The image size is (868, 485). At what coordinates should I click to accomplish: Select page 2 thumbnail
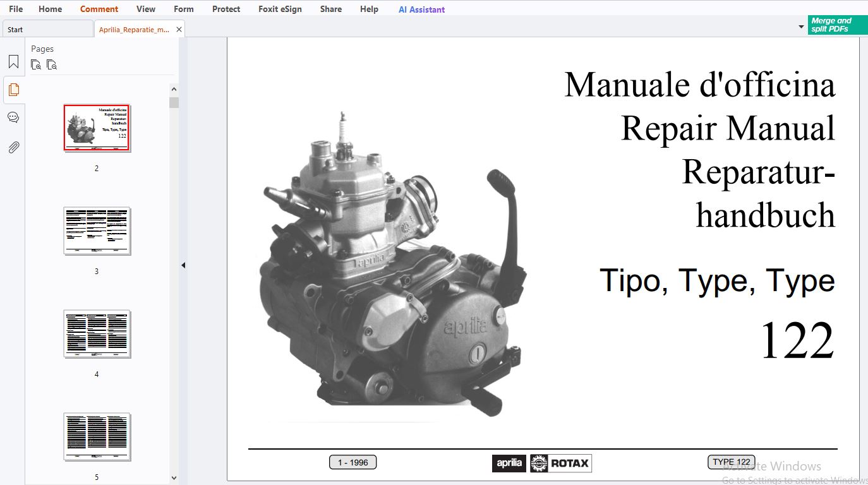[x=97, y=128]
